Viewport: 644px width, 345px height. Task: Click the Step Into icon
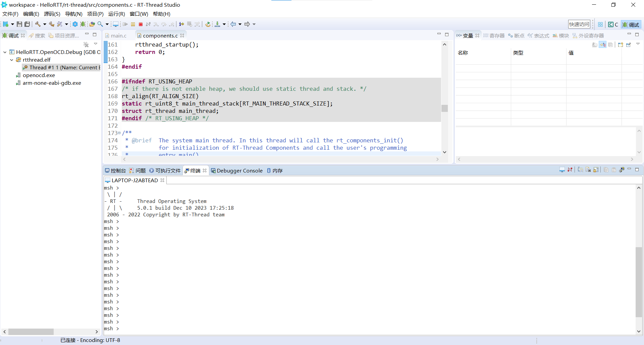156,24
